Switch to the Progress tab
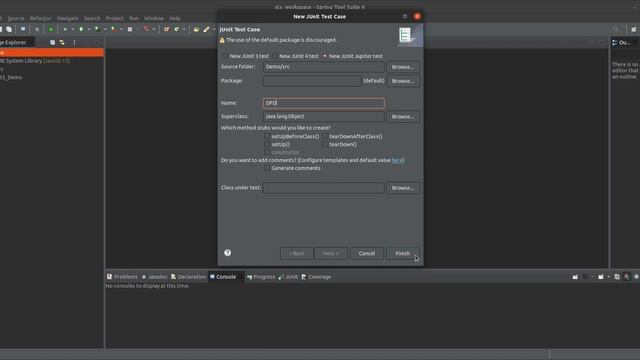This screenshot has height=360, width=640. click(261, 277)
